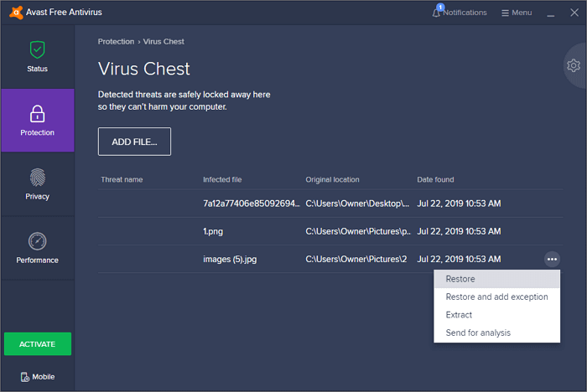This screenshot has width=587, height=392.
Task: Click the ADD FILE... button
Action: pos(134,142)
